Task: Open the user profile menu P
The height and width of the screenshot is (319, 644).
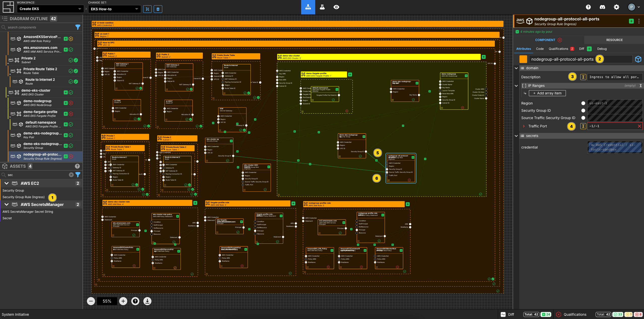Action: point(634,7)
